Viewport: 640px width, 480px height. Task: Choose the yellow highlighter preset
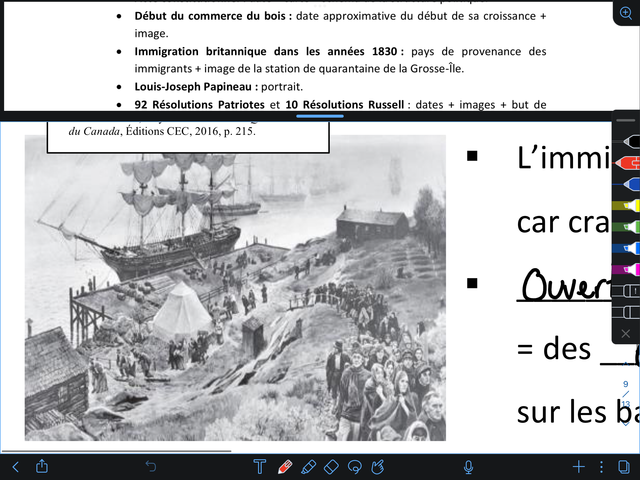(x=626, y=205)
